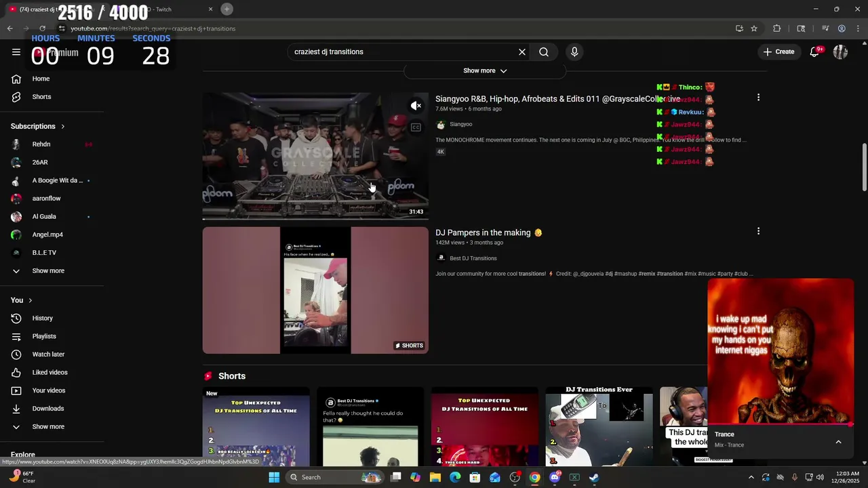Seek on the Grayscale video preview progress bar
The height and width of the screenshot is (488, 868).
click(x=315, y=219)
